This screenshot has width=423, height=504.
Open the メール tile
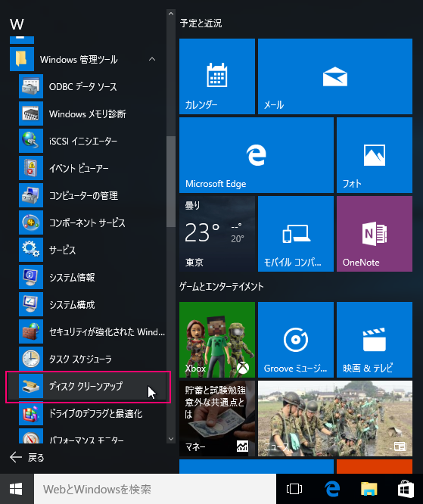pos(335,76)
